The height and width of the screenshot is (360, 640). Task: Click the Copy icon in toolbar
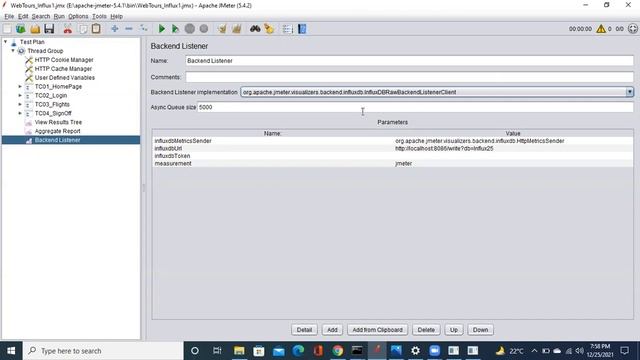(x=83, y=29)
